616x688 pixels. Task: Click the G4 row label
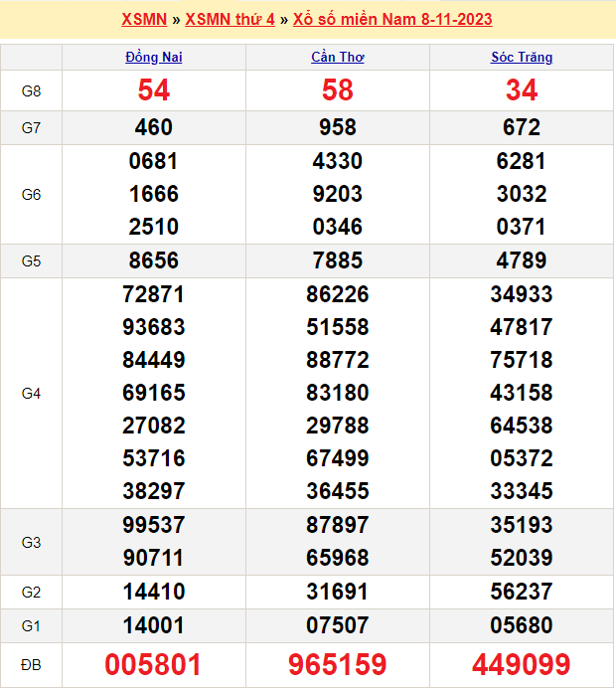click(x=32, y=393)
